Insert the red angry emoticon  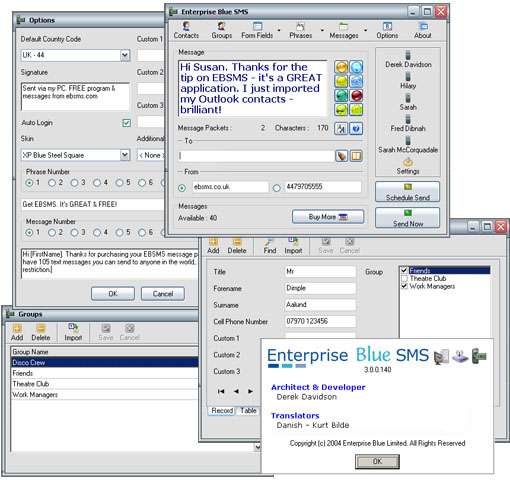click(x=356, y=95)
